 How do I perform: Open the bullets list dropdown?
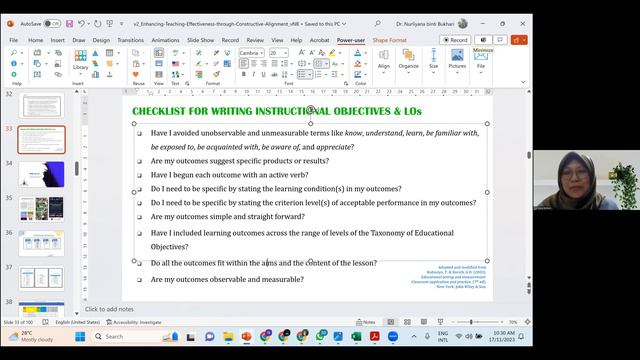310,74
